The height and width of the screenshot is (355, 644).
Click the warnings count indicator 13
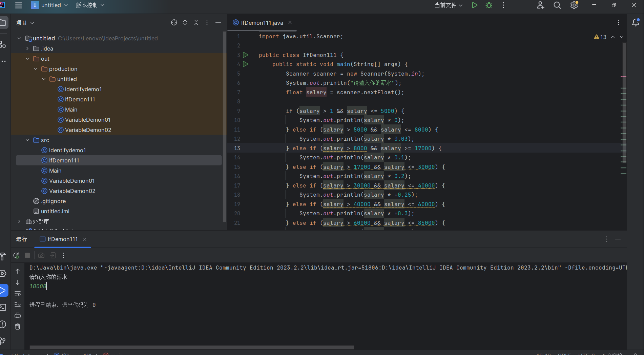600,37
